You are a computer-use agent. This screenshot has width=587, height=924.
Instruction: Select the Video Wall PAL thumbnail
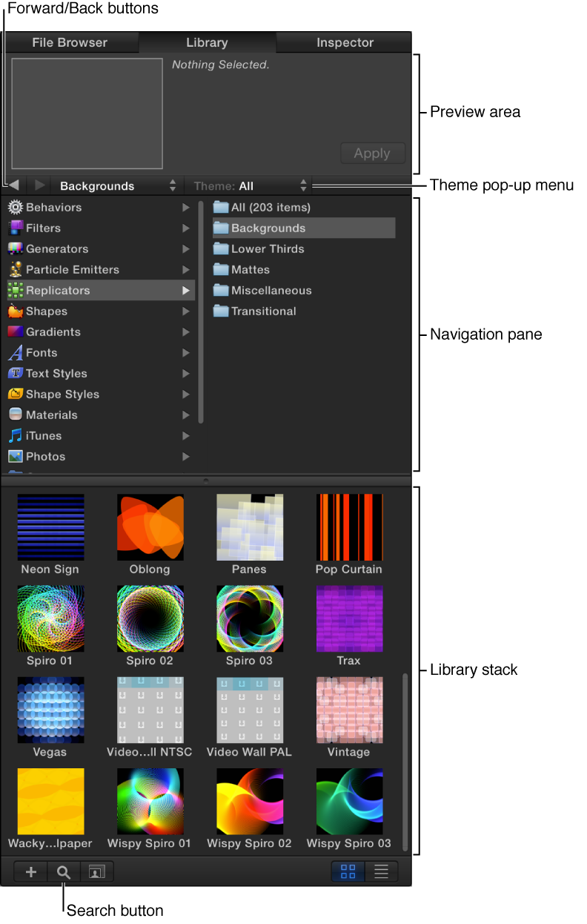[x=249, y=710]
